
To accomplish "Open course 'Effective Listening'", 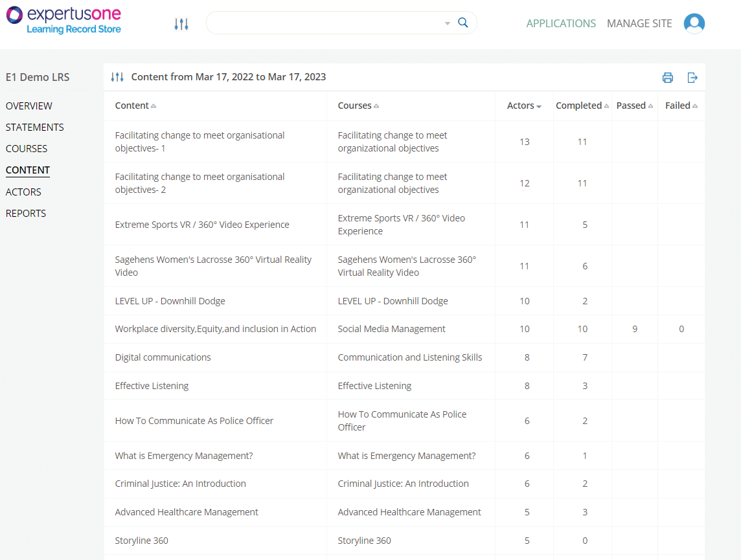I will pos(374,386).
